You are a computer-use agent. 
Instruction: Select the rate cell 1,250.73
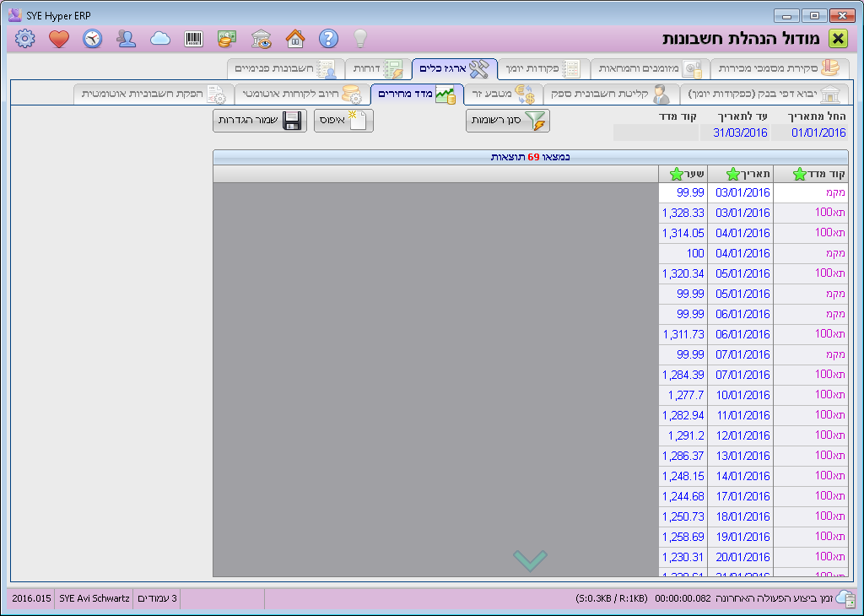tap(683, 516)
